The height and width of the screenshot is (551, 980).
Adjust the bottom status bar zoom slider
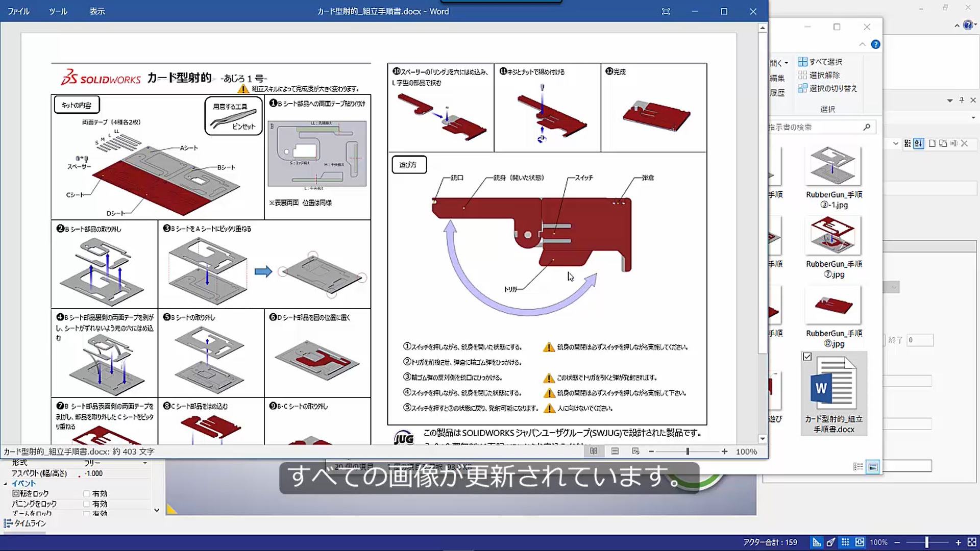[927, 542]
